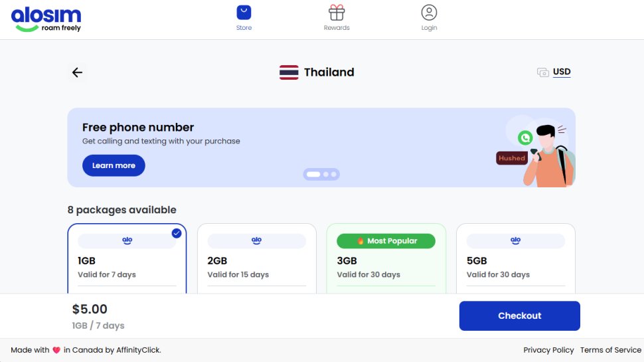This screenshot has width=644, height=362.
Task: Select the first banner carousel dot
Action: 313,174
